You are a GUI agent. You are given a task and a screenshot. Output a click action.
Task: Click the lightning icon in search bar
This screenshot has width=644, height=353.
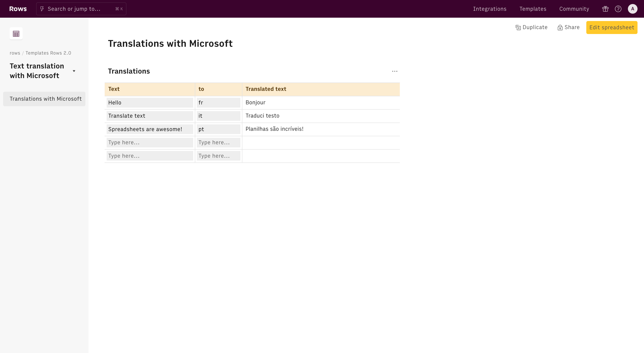coord(42,9)
